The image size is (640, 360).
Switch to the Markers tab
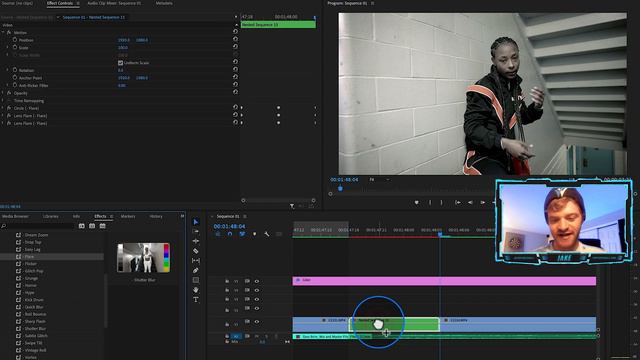(x=128, y=216)
